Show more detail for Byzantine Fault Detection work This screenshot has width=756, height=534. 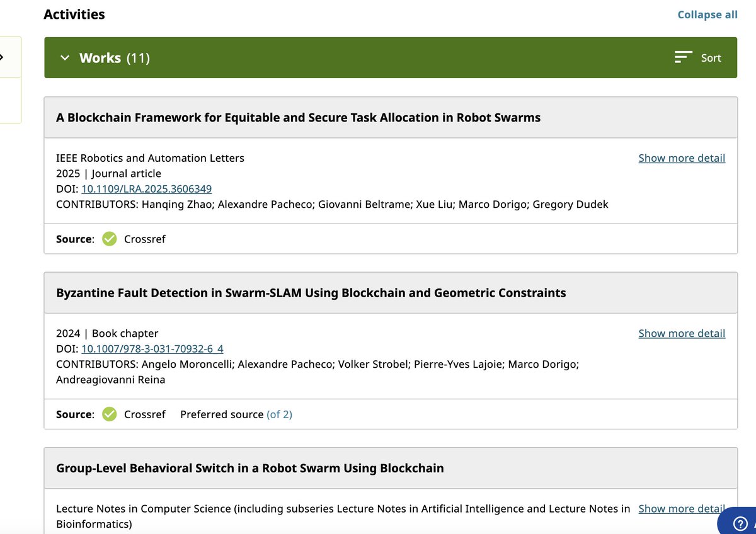click(x=682, y=333)
